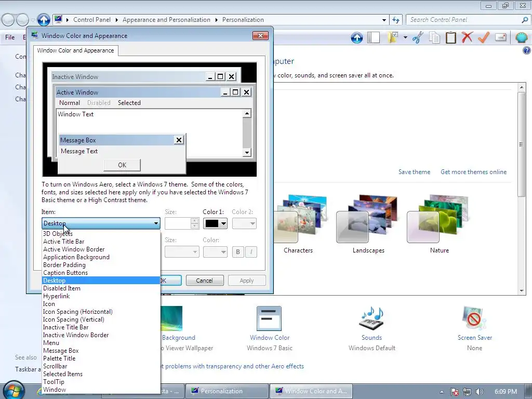Viewport: 532px width, 399px height.
Task: Open the folder options toolbar icon
Action: point(393,37)
